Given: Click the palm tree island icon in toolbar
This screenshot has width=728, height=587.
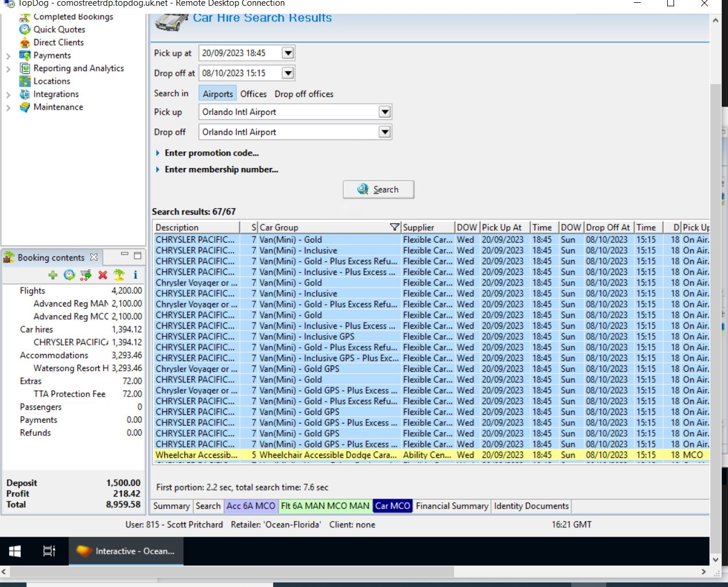Looking at the screenshot, I should tap(119, 275).
